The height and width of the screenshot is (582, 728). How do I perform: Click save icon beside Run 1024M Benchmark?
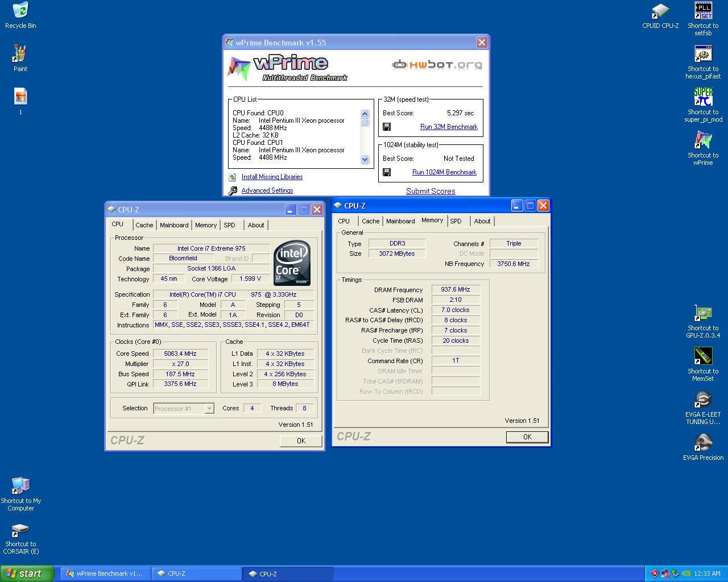pos(387,172)
